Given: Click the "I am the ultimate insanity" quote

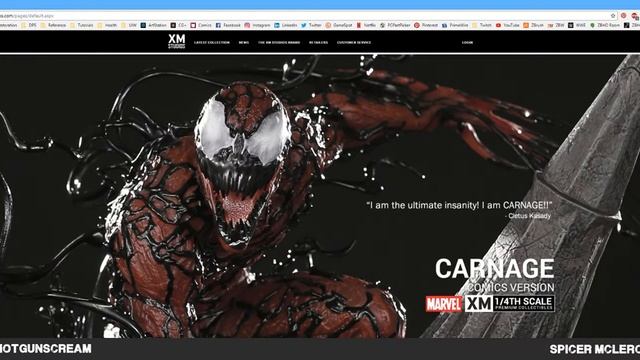Looking at the screenshot, I should click(459, 205).
